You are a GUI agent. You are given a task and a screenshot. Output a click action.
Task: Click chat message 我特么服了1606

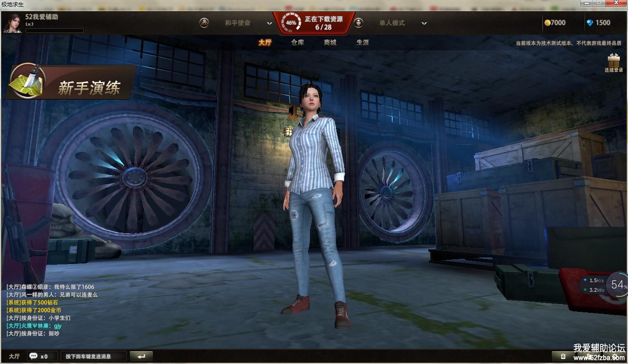[x=74, y=287]
